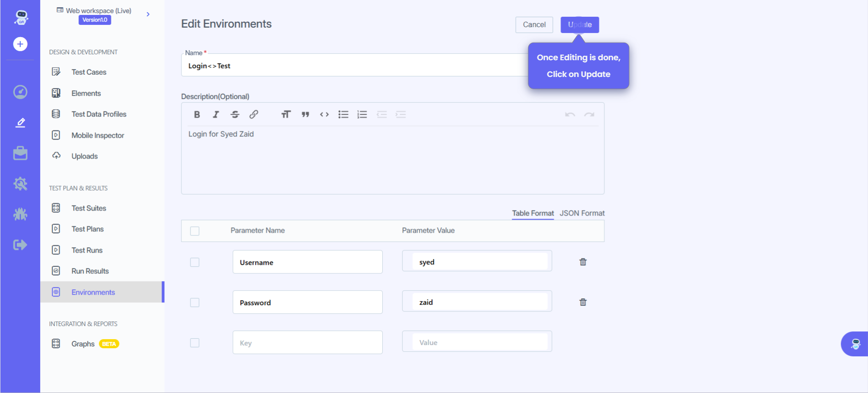Click the plus create icon in sidebar
This screenshot has height=393, width=868.
point(20,44)
